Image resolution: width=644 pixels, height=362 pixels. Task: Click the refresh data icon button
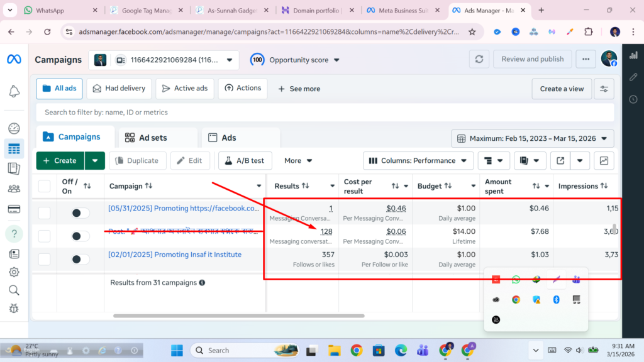479,59
